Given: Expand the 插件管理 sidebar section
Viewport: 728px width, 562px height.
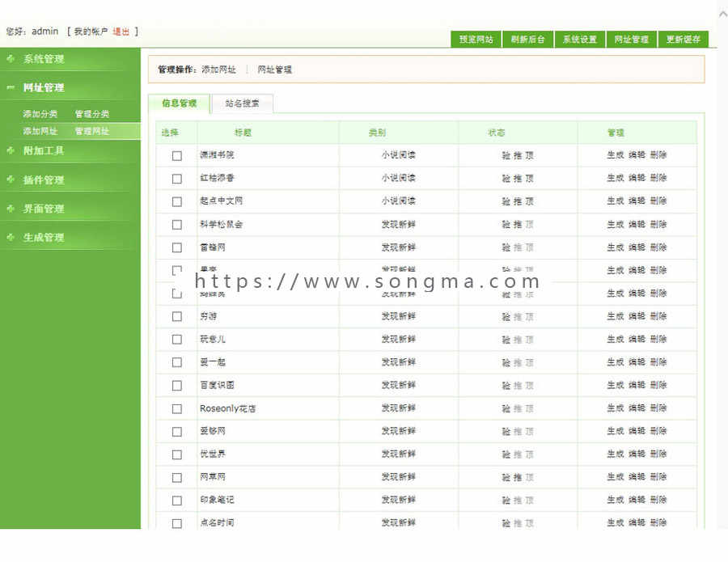Looking at the screenshot, I should (44, 180).
